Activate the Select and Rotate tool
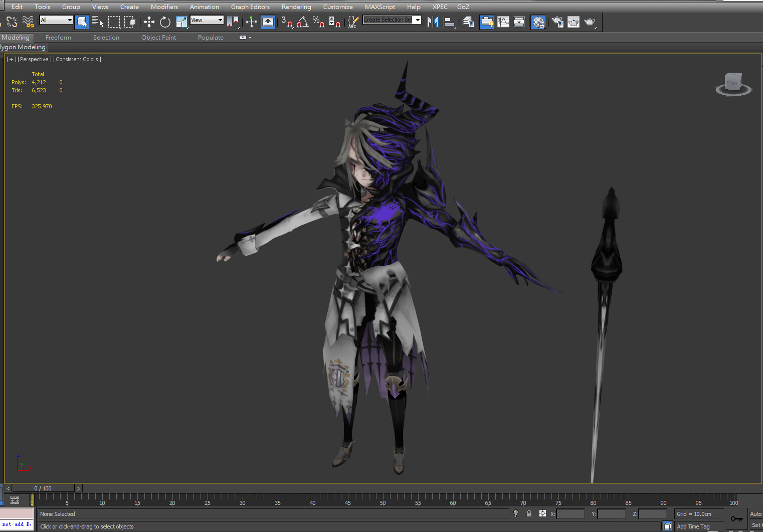Screen dimensions: 763x532 (165, 22)
